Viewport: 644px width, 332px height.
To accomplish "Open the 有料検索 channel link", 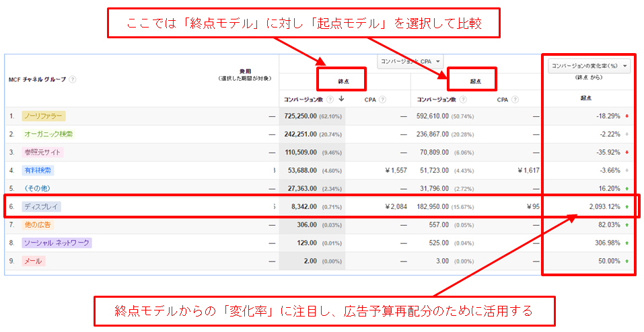I will tap(37, 171).
